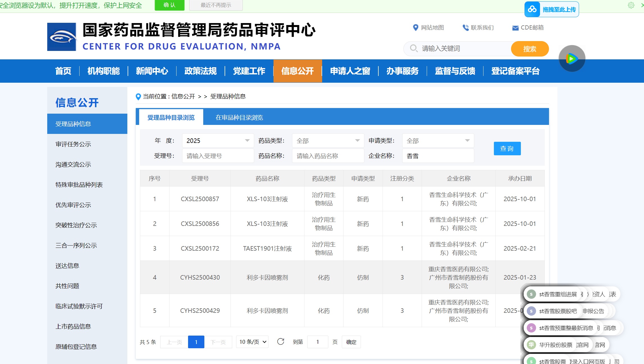The height and width of the screenshot is (364, 644).
Task: Select 审评任务公示 in the left sidebar
Action: point(73,144)
